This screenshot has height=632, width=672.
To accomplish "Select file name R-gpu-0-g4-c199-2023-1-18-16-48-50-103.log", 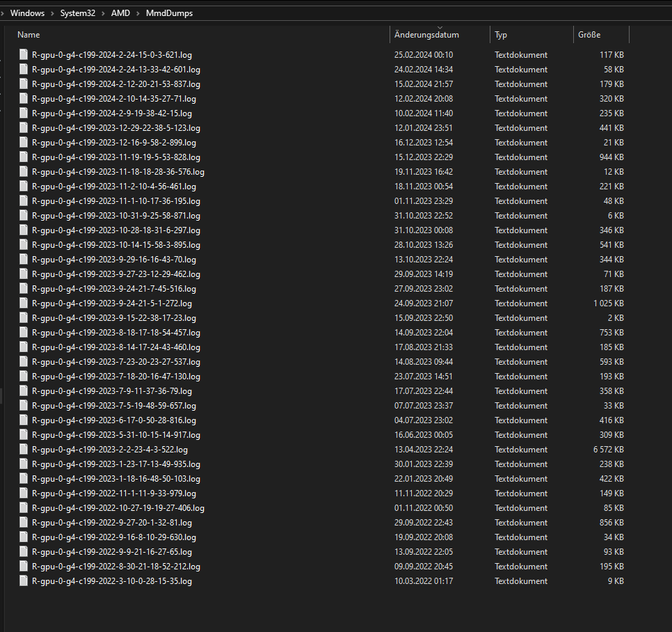I will pos(116,478).
